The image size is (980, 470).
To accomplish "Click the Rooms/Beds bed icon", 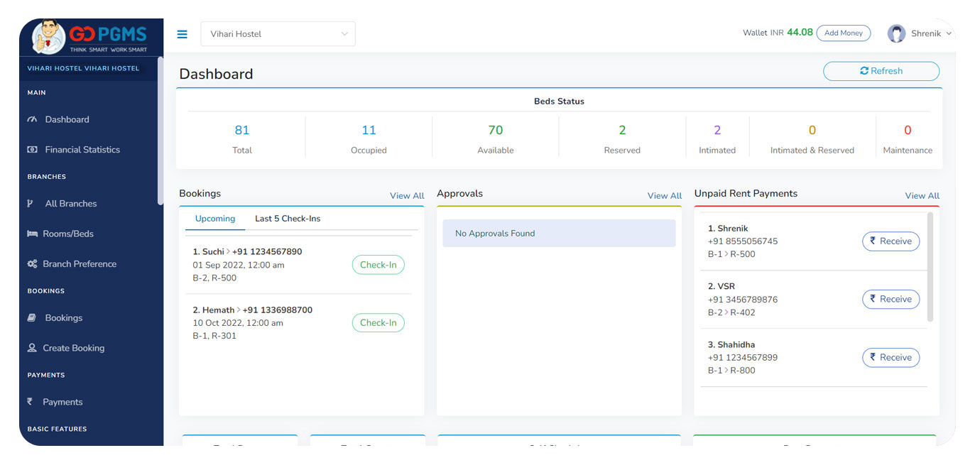I will [32, 234].
